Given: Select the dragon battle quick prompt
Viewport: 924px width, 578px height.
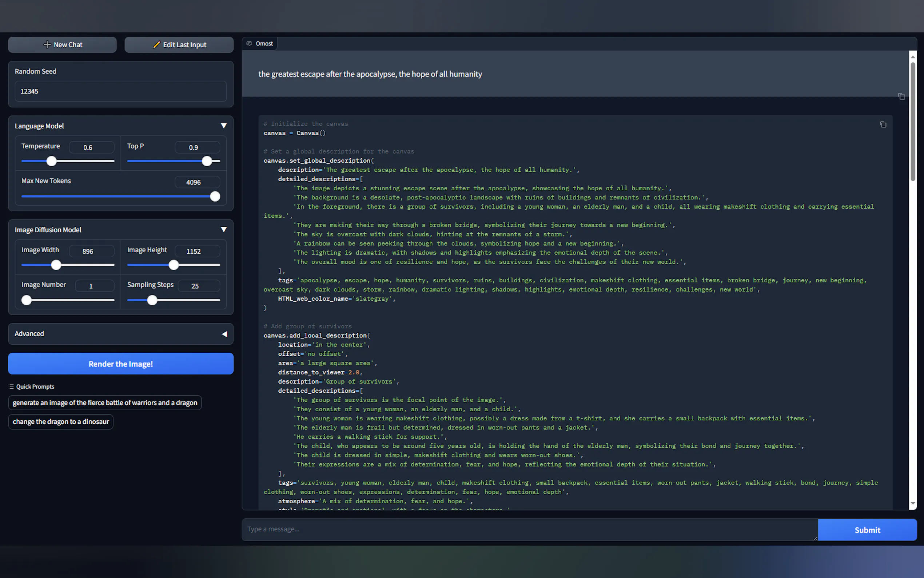Looking at the screenshot, I should (105, 403).
